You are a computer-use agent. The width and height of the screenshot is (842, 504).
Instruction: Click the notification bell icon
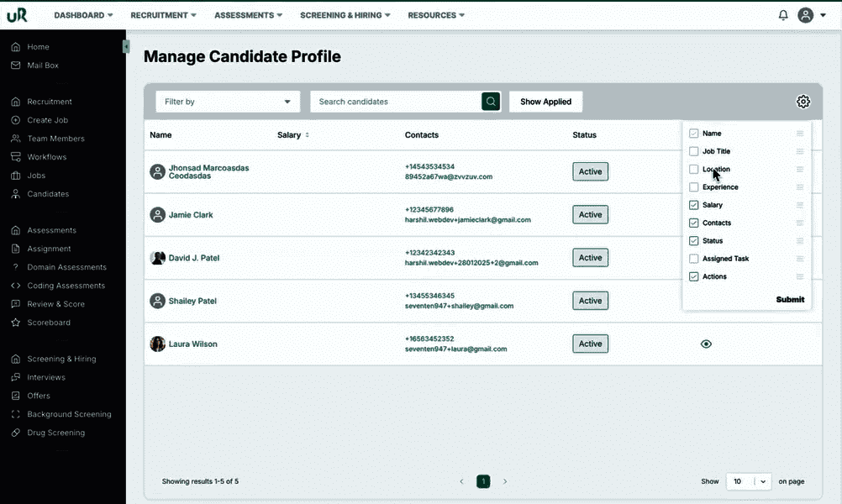(783, 15)
